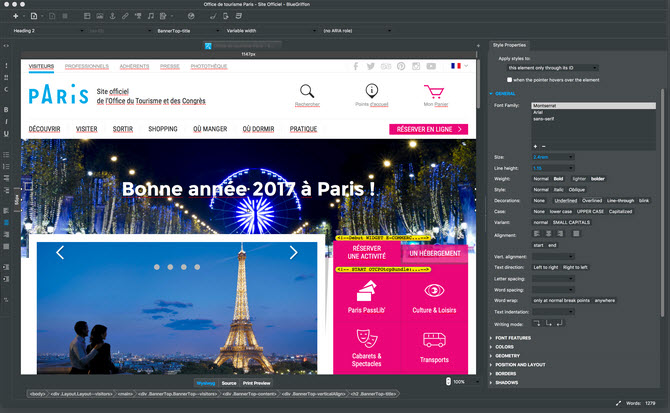Open browser preview globe icon
The width and height of the screenshot is (670, 413).
click(191, 16)
